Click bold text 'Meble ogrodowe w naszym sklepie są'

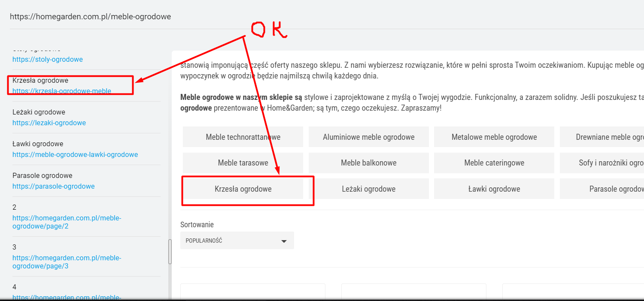point(241,97)
